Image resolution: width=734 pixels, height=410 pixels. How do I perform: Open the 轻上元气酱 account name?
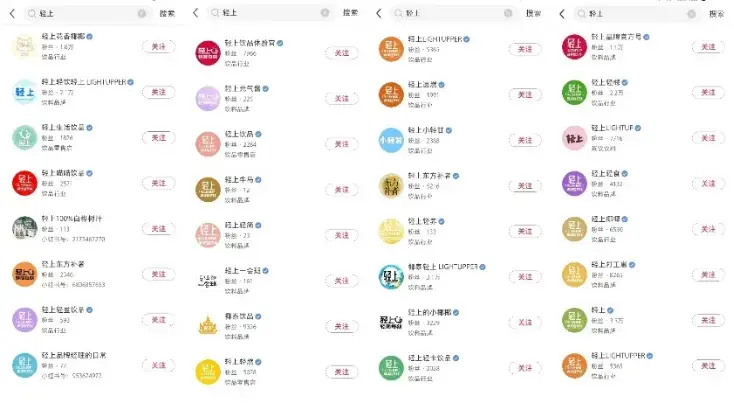tap(242, 88)
